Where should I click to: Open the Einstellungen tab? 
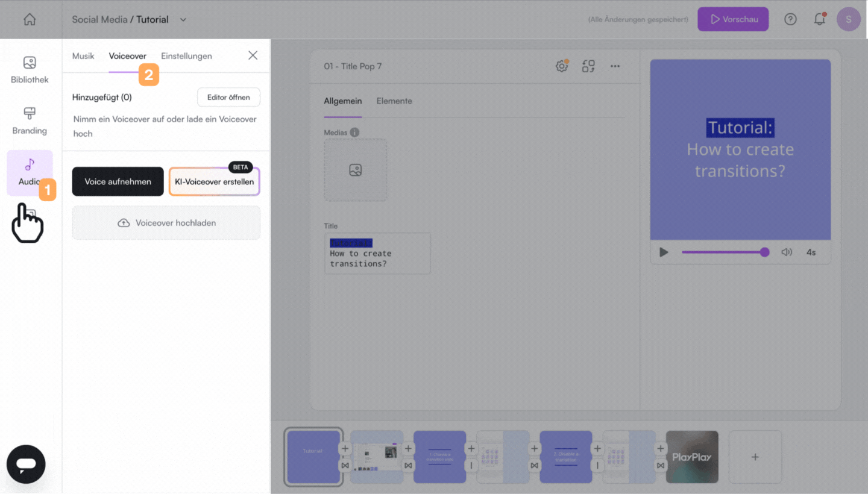coord(186,56)
